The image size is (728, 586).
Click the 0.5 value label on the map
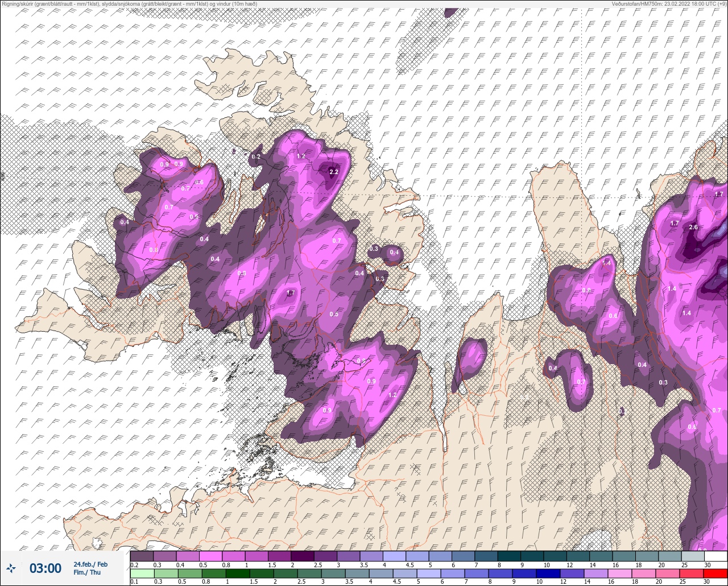coord(334,314)
